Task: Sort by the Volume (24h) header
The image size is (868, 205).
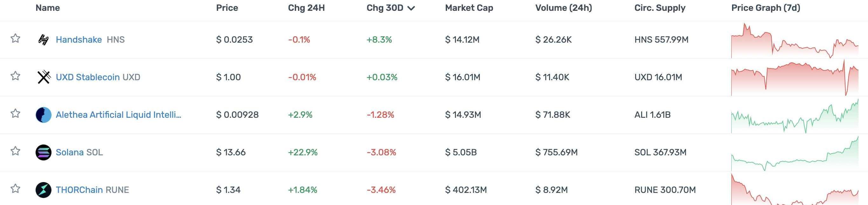Action: coord(563,8)
